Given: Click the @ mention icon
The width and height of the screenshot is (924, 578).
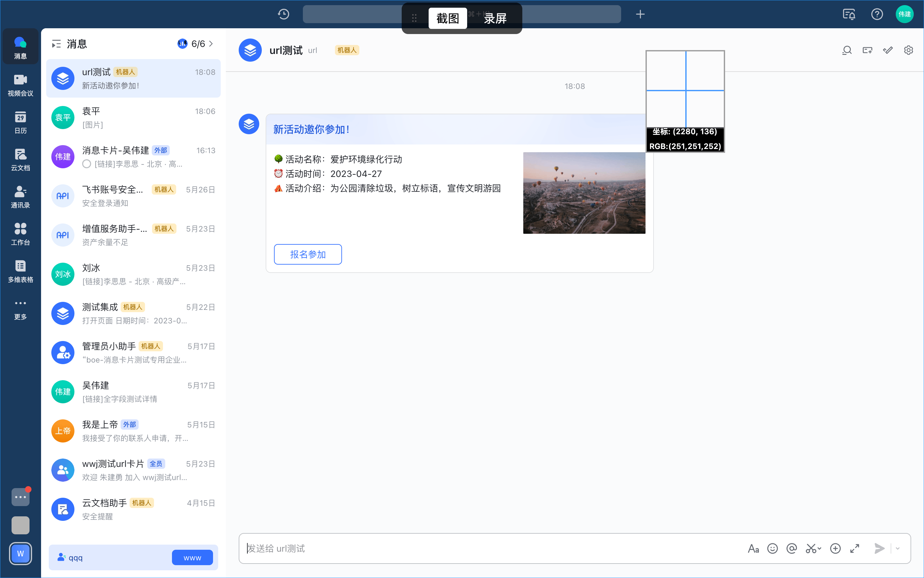Looking at the screenshot, I should point(792,548).
